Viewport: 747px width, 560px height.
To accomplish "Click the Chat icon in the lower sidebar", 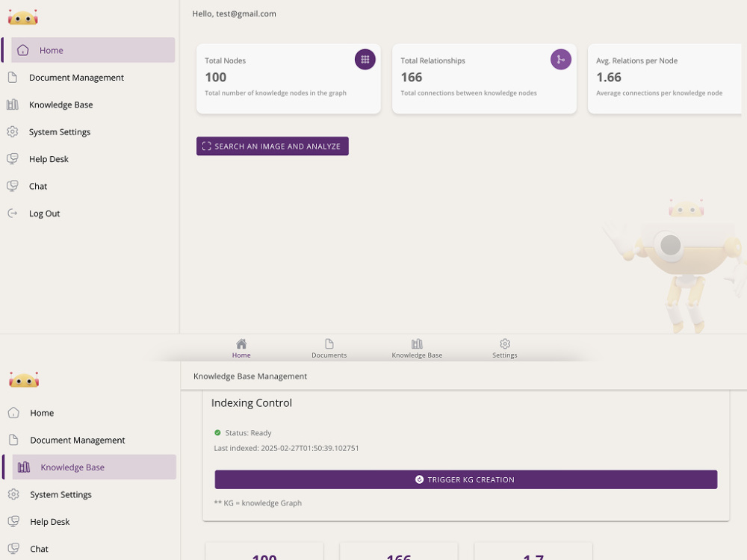I will [13, 549].
